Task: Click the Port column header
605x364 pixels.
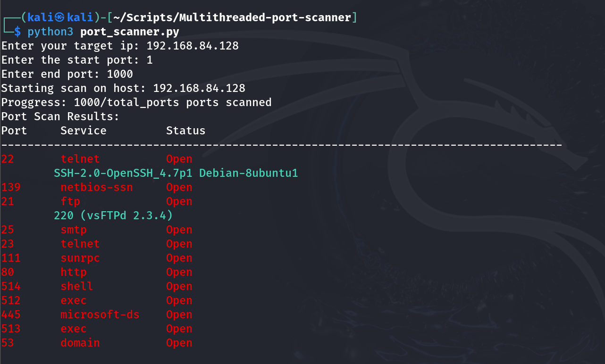Action: (x=14, y=131)
